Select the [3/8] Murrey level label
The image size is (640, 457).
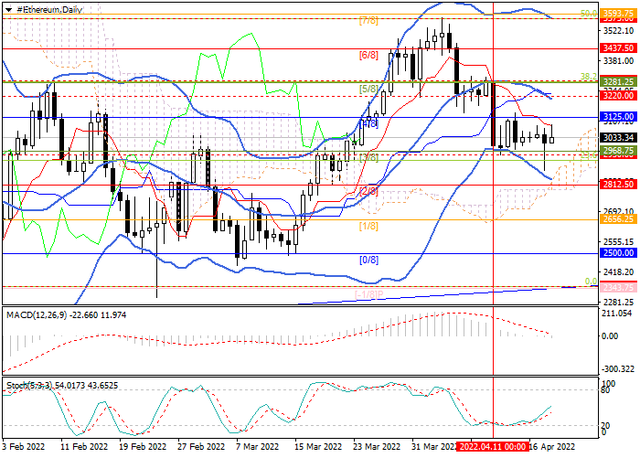(369, 158)
